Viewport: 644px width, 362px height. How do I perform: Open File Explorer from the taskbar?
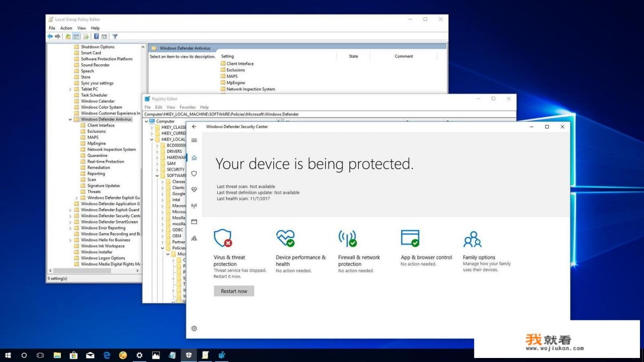57,355
